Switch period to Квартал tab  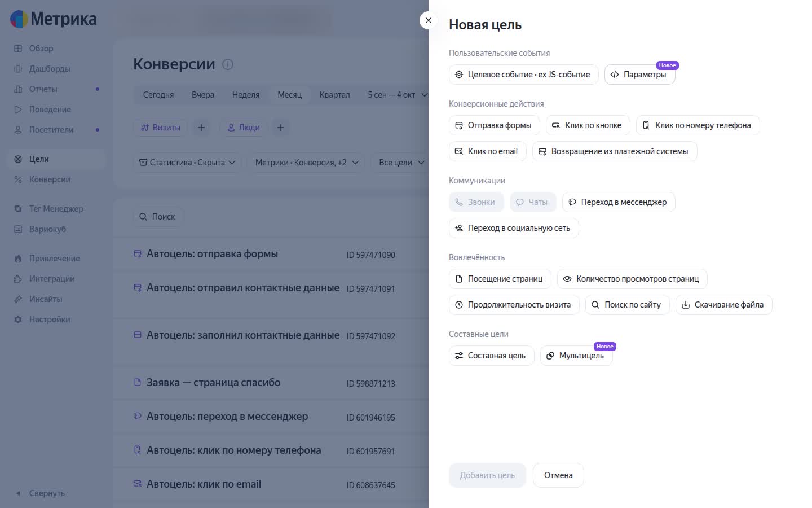click(x=335, y=95)
